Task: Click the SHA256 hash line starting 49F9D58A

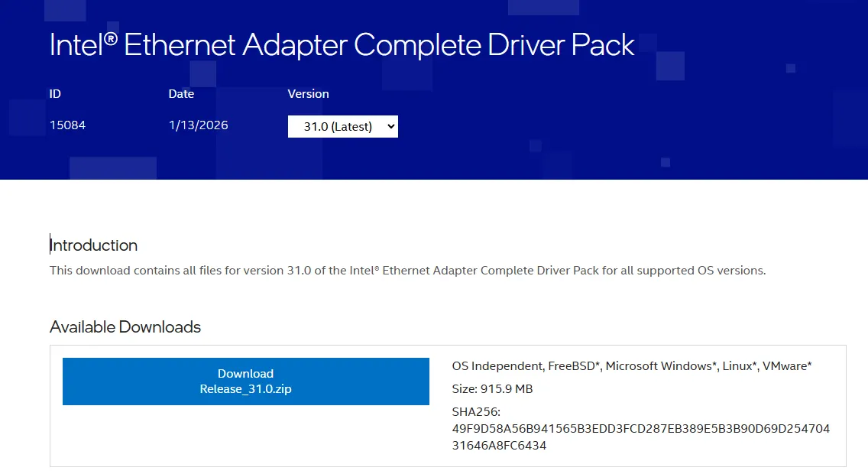Action: coord(640,429)
